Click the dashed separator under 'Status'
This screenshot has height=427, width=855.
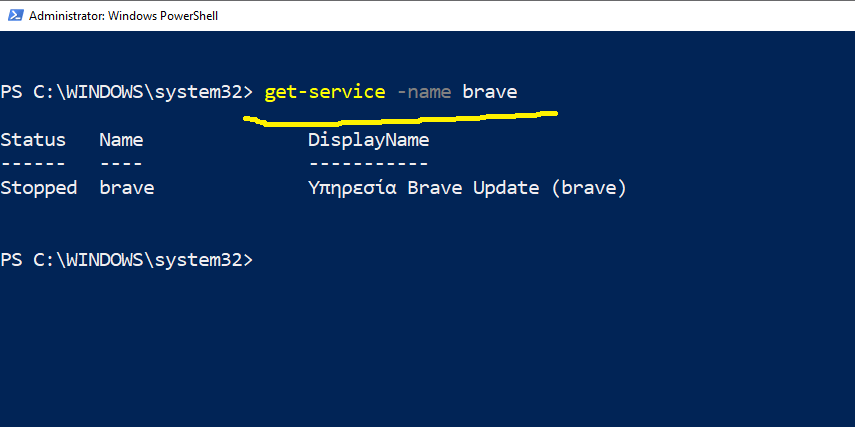click(x=33, y=163)
